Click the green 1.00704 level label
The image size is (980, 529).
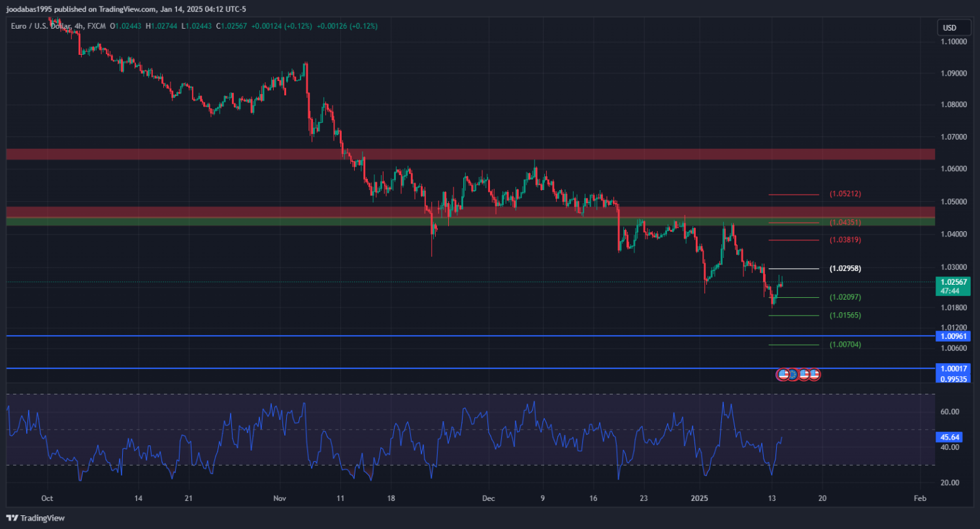[845, 344]
